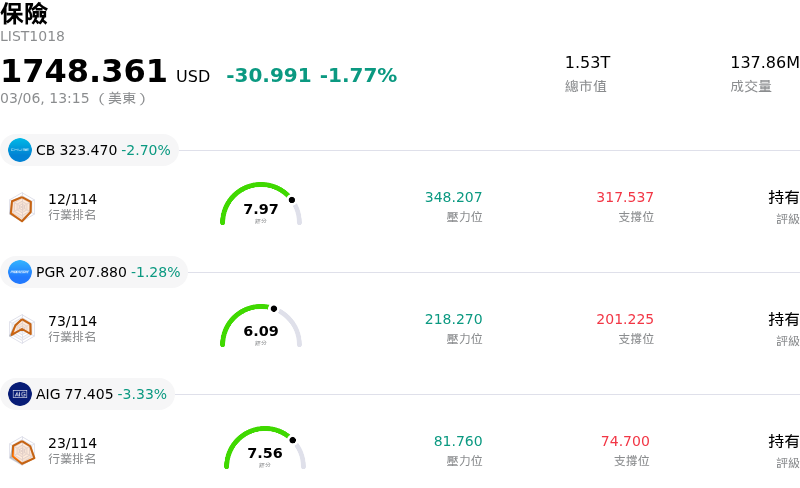Click PGR's 6.09 score gauge
Screen dimensions: 800x488
[261, 328]
